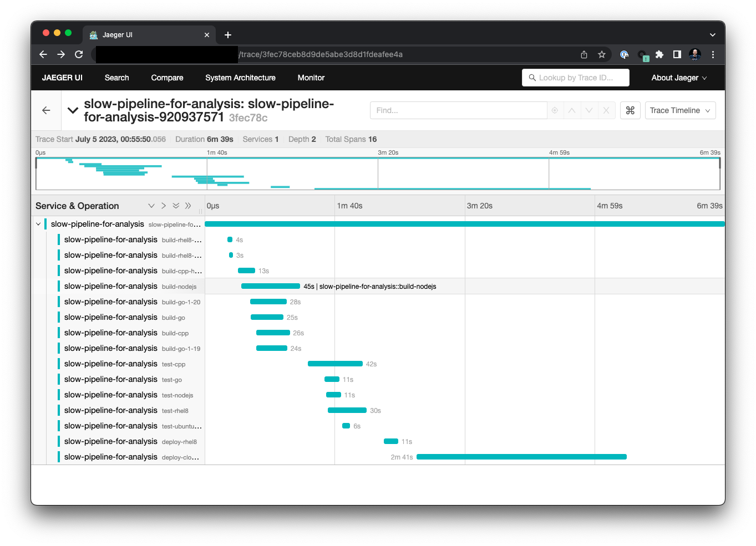Click the browser address bar URL
This screenshot has height=546, width=756.
click(x=321, y=54)
